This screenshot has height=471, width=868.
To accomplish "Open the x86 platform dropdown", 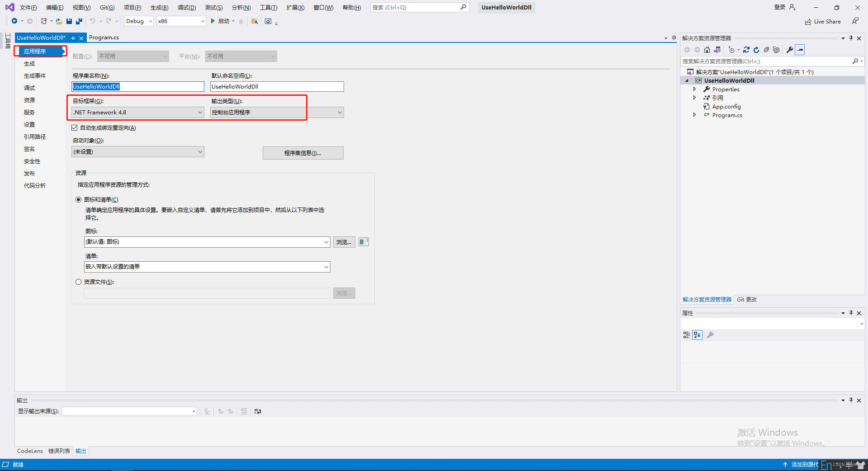I will 181,21.
